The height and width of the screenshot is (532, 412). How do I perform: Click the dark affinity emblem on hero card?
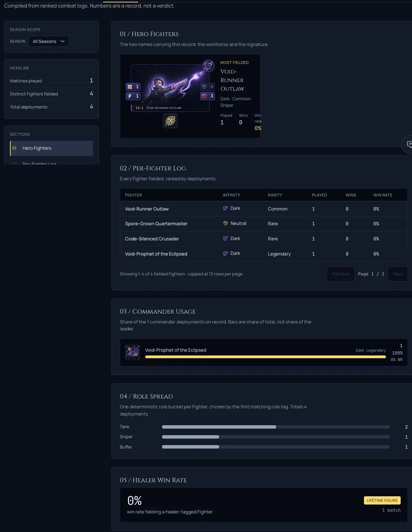pos(208,65)
